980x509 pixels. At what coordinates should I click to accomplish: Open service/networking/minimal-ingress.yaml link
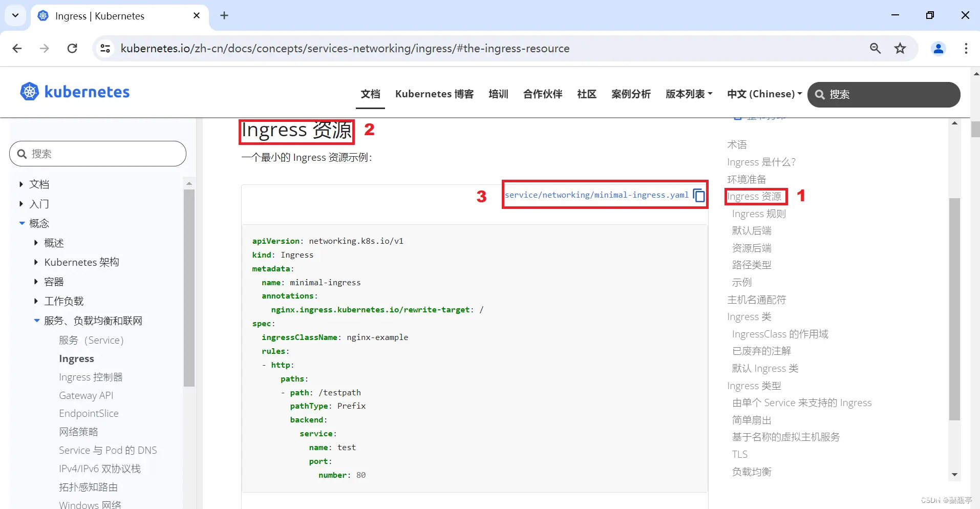point(596,195)
